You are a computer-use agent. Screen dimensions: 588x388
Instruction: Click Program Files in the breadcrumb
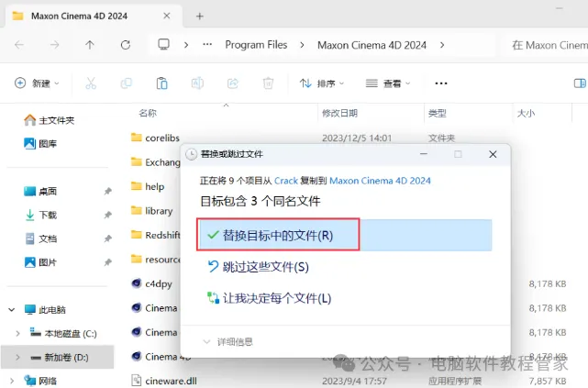256,45
